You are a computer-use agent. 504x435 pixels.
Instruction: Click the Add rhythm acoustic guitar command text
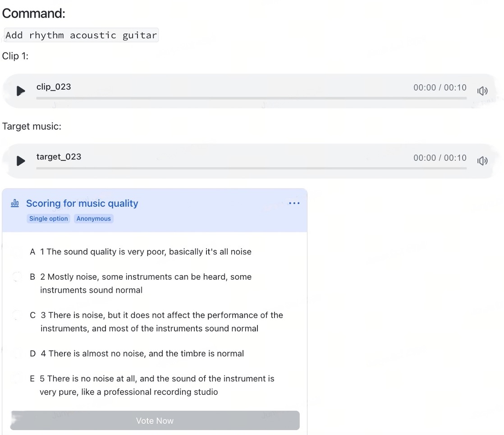pos(81,35)
